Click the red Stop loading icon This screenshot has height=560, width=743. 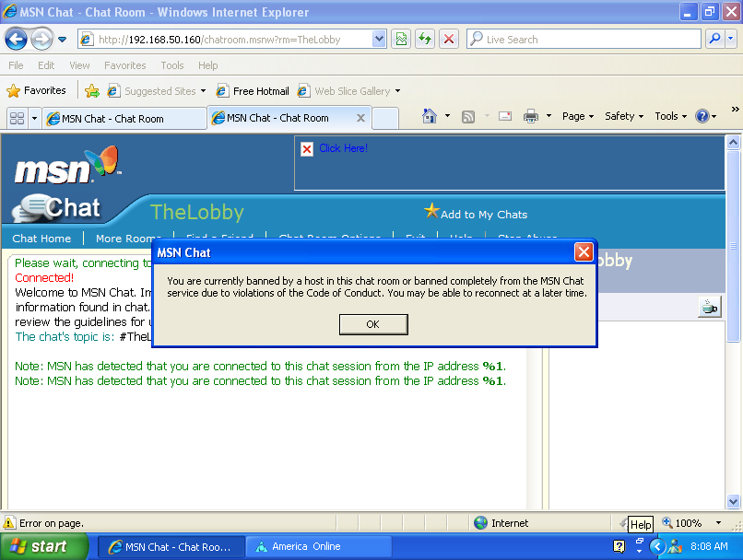tap(449, 39)
